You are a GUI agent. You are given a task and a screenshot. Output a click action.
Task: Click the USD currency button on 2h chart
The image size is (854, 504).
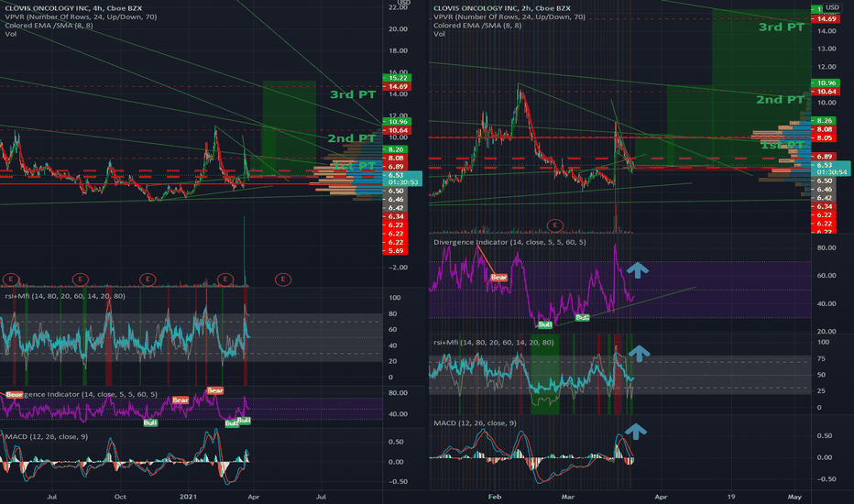[x=832, y=7]
